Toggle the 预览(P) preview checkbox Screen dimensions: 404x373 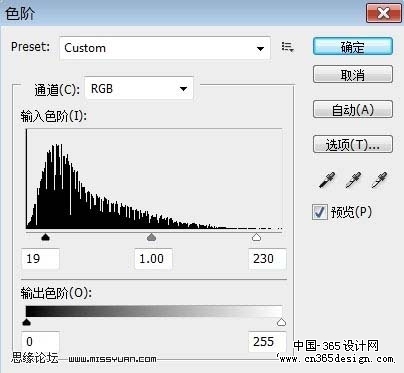point(319,212)
